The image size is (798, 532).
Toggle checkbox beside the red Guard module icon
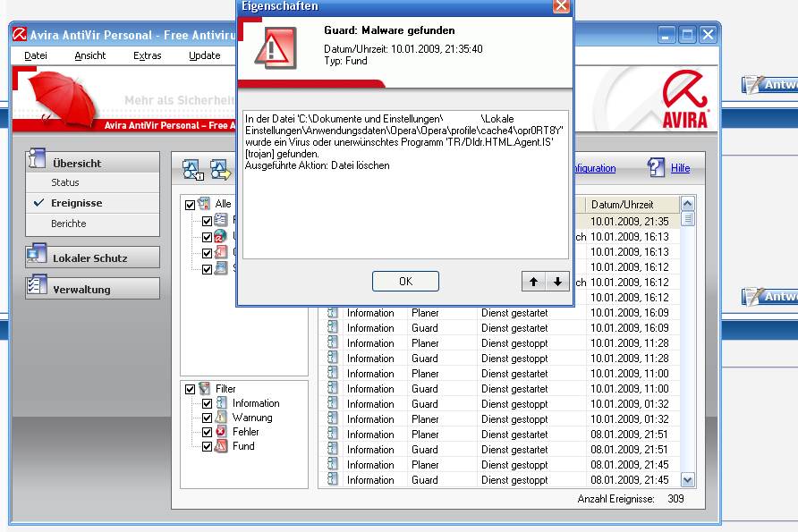tap(207, 253)
